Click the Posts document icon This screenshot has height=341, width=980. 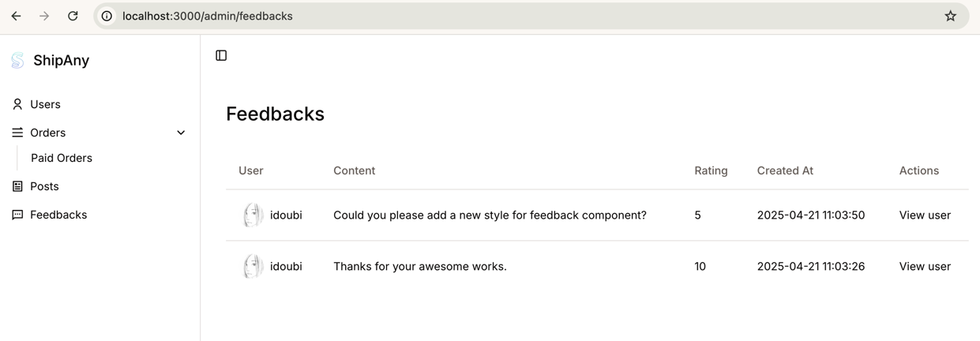[x=17, y=186]
